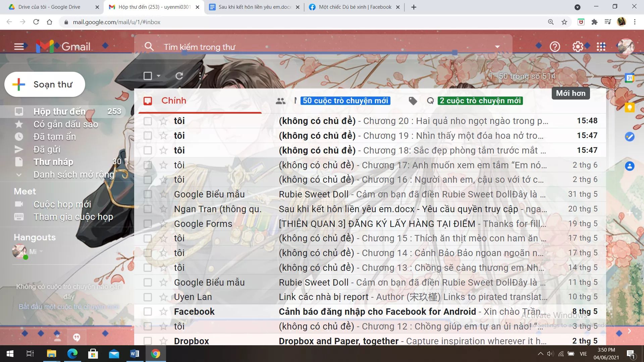Open the social tab with 50 new conversations
The width and height of the screenshot is (644, 362).
click(x=333, y=101)
